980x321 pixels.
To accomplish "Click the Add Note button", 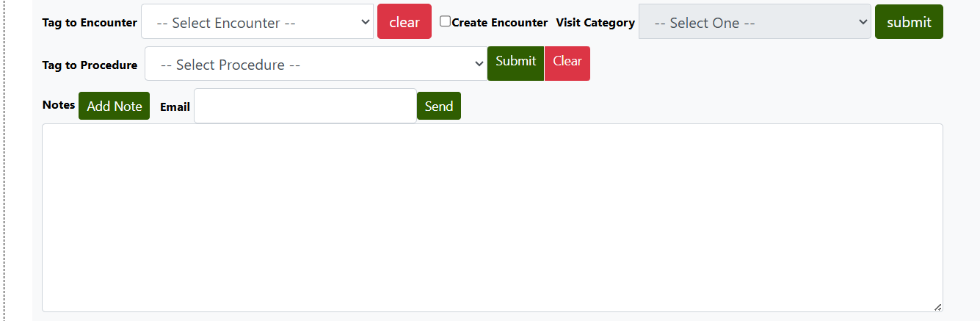I will (x=114, y=106).
